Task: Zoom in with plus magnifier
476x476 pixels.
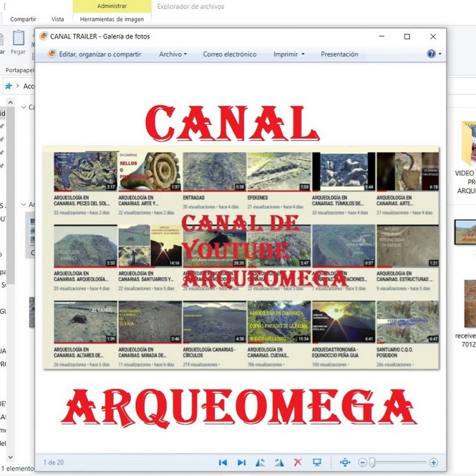Action: pos(434,463)
